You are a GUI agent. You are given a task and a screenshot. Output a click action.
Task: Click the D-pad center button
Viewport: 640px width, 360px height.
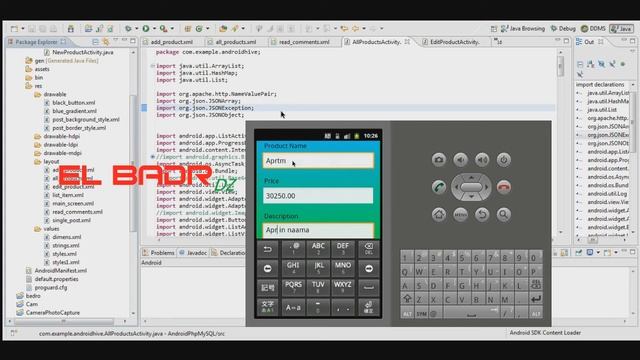click(x=471, y=187)
